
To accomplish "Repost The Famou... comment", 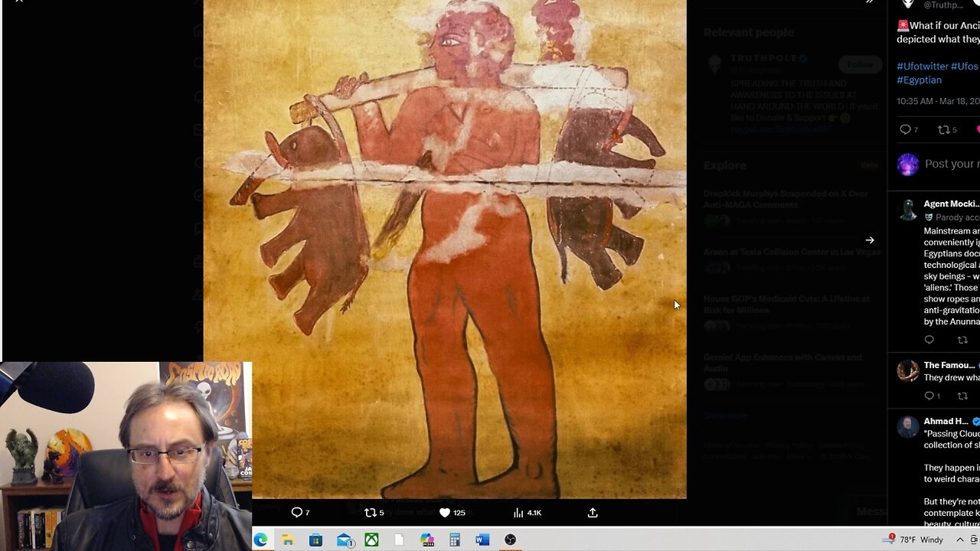I will [962, 396].
